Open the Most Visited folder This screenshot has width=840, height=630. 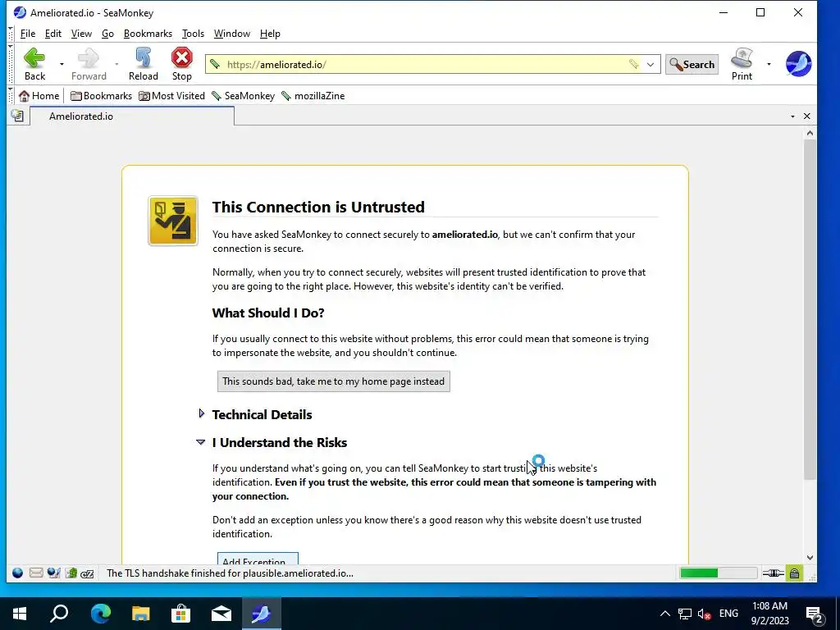pyautogui.click(x=171, y=96)
